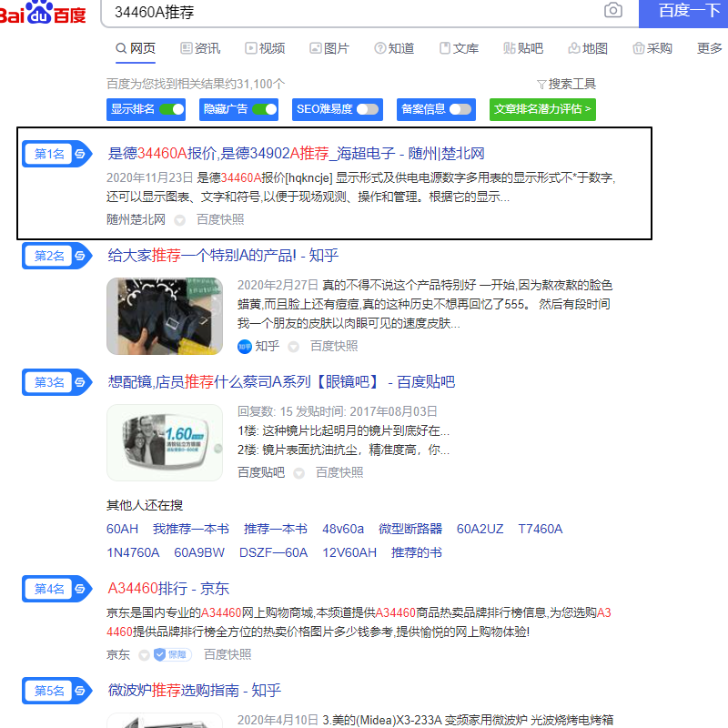The height and width of the screenshot is (728, 728).
Task: Click related search 12V60AH
Action: 349,553
